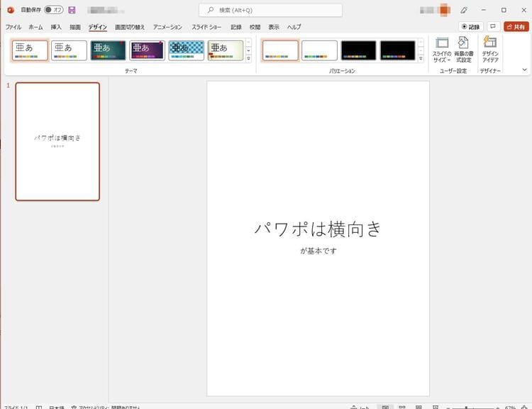Expand the full theme gallery
The height and width of the screenshot is (409, 532).
[x=249, y=58]
